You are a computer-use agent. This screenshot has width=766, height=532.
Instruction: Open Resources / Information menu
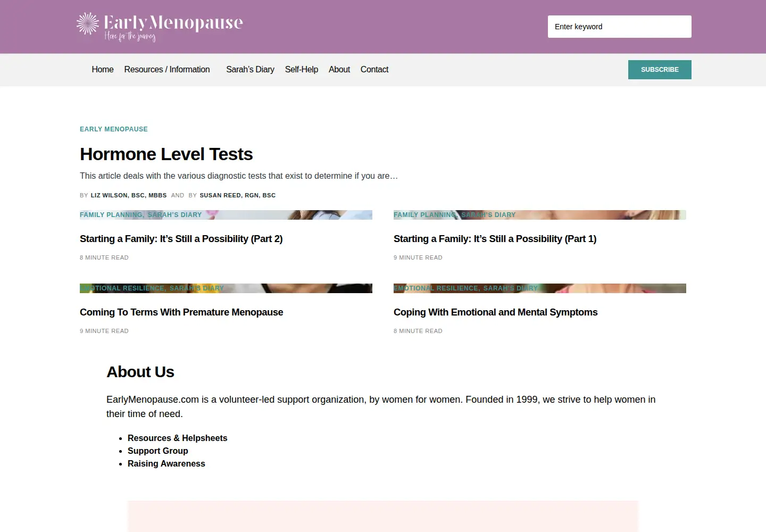(x=167, y=70)
